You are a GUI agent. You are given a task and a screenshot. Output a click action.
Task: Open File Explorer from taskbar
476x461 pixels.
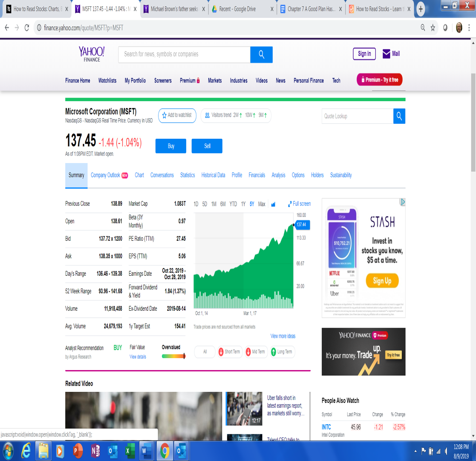tap(43, 451)
